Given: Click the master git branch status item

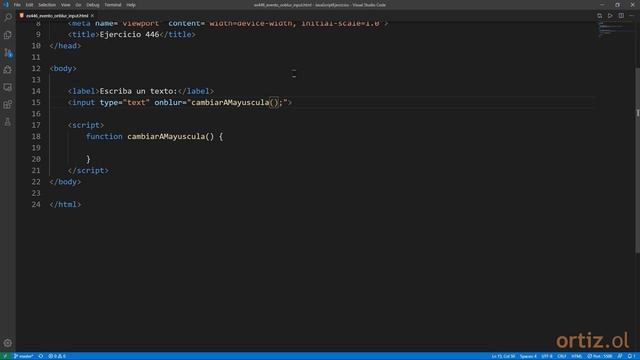Looking at the screenshot, I should click(x=24, y=356).
